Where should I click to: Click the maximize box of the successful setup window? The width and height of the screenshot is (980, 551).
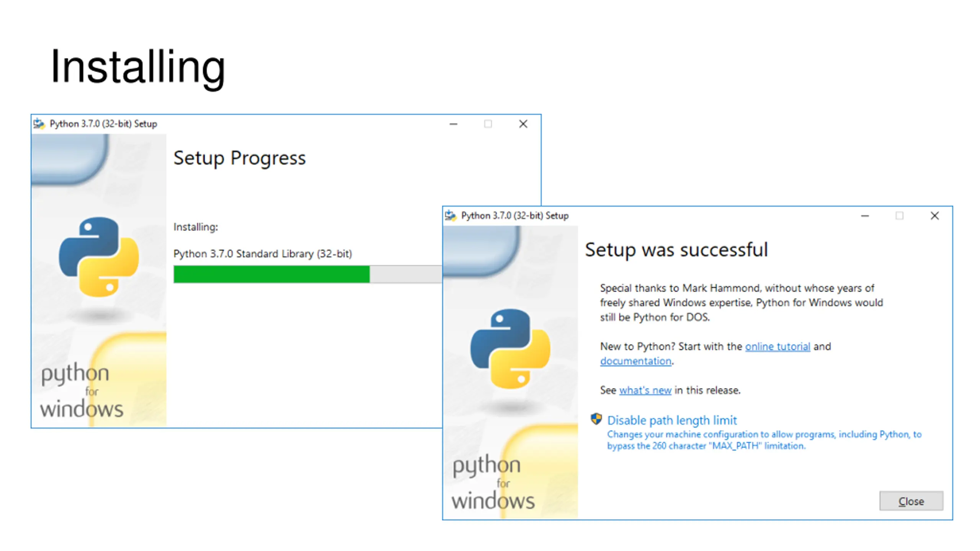(x=900, y=216)
